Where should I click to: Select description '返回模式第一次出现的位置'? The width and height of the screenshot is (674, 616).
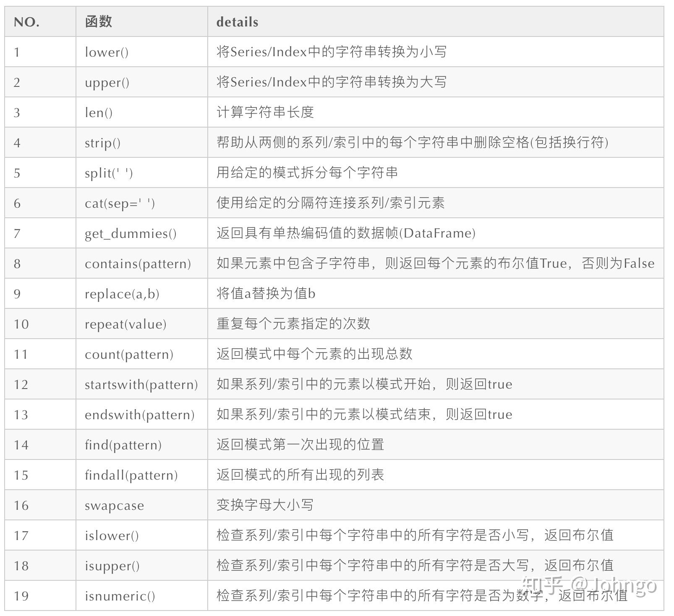[300, 444]
